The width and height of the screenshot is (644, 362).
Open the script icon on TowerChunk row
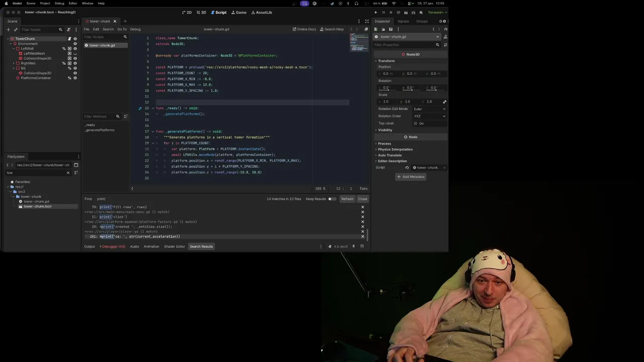pyautogui.click(x=69, y=39)
